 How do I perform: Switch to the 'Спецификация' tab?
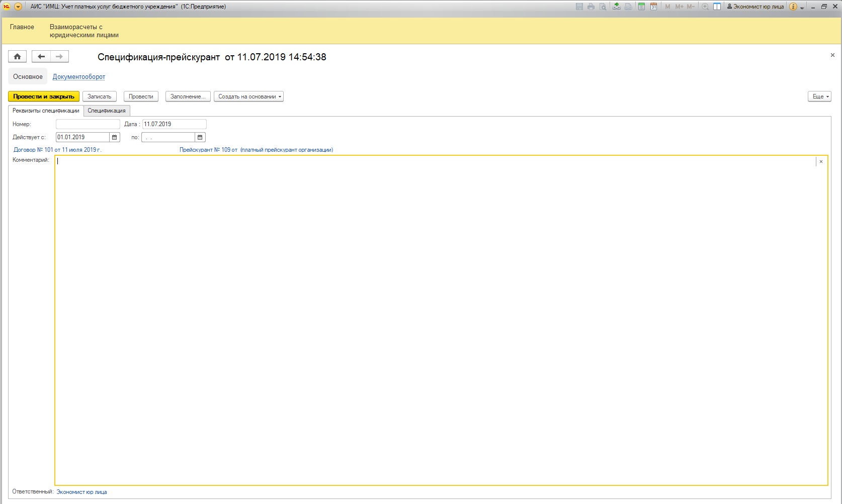(x=107, y=111)
